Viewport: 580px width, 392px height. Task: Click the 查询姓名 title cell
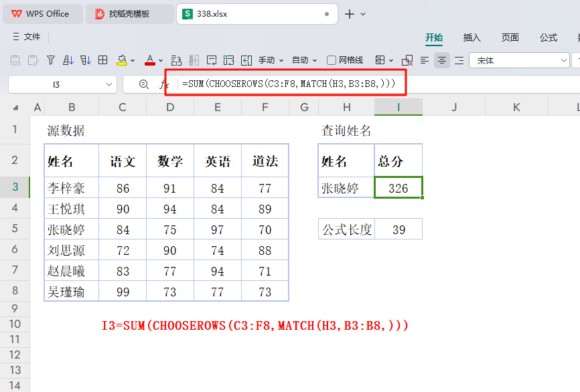(346, 130)
